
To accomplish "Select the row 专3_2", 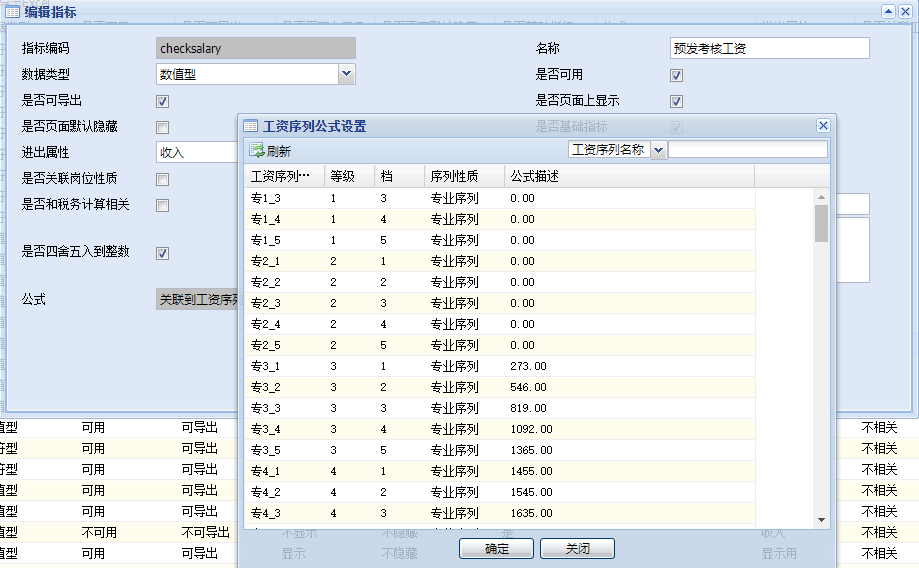I will coord(499,387).
